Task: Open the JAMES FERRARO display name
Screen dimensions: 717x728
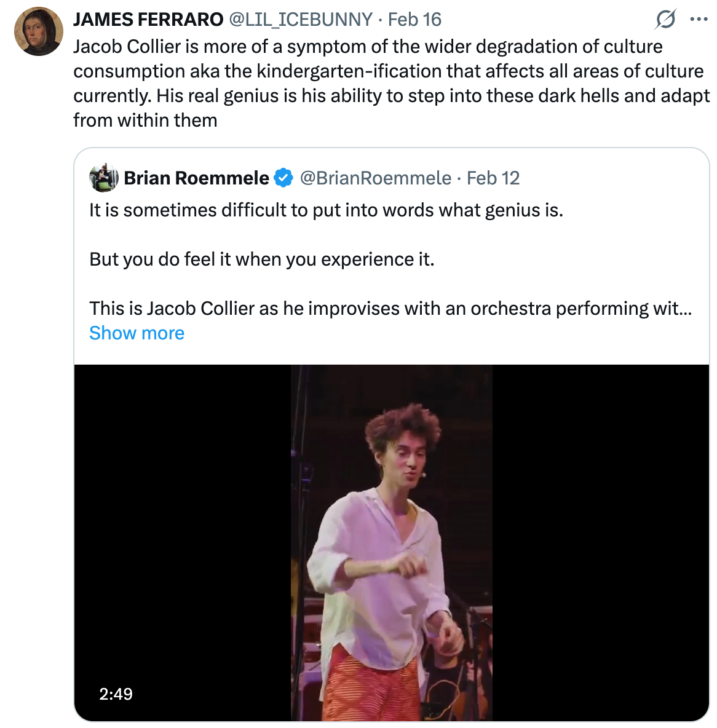Action: point(148,20)
